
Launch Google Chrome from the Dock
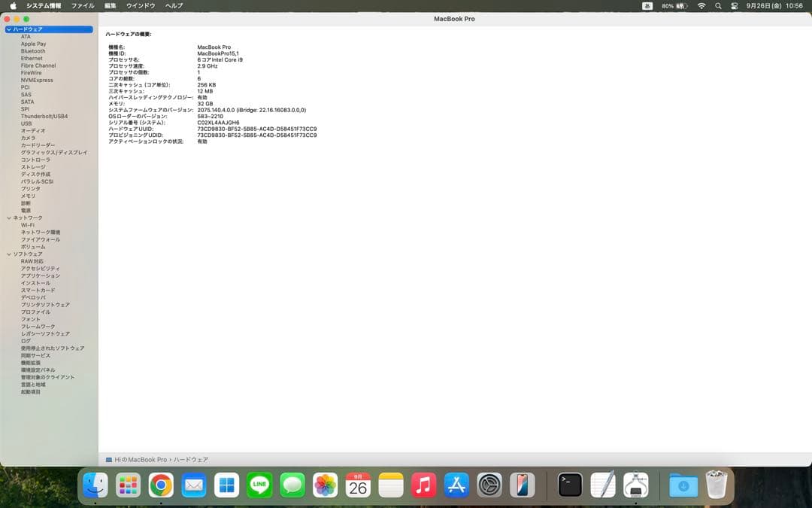coord(161,485)
